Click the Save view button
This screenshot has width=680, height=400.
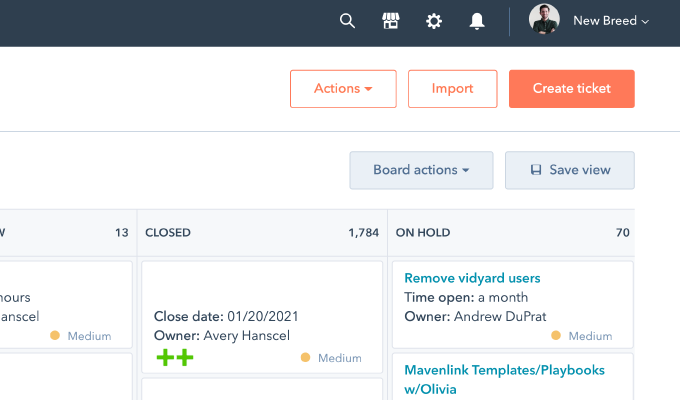tap(570, 170)
